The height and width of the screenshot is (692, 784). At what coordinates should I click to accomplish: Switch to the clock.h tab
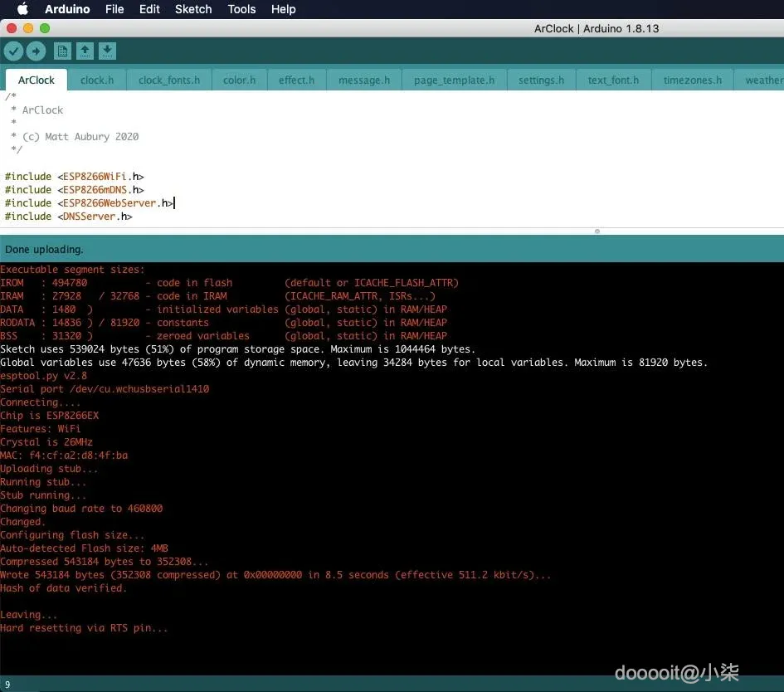[97, 80]
